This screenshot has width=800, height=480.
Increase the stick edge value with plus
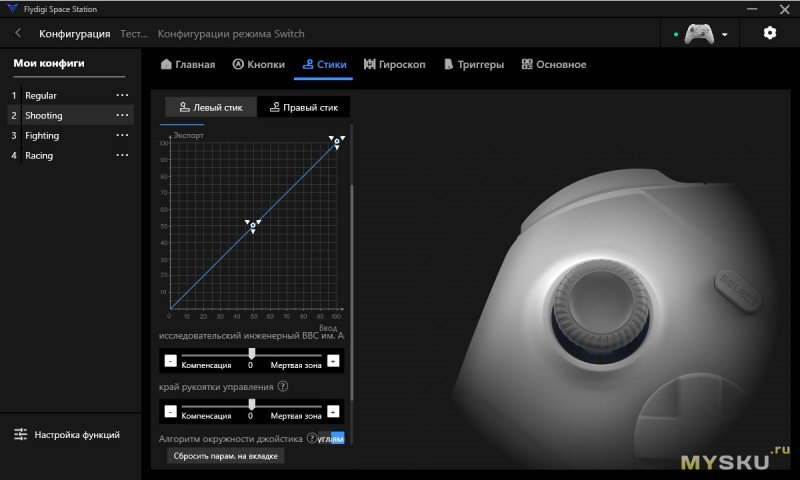(333, 411)
